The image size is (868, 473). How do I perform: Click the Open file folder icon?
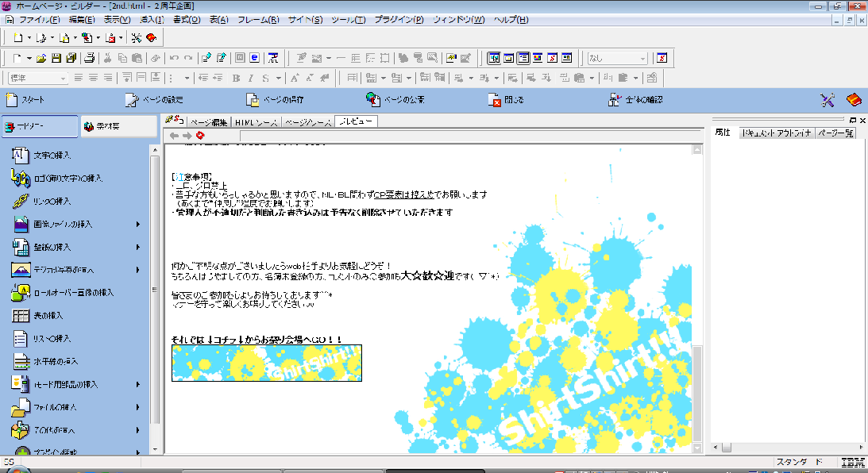41,58
